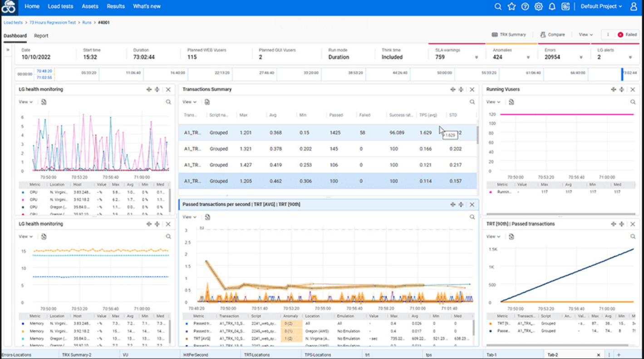
Task: Close the Transactions Summary panel
Action: 472,90
